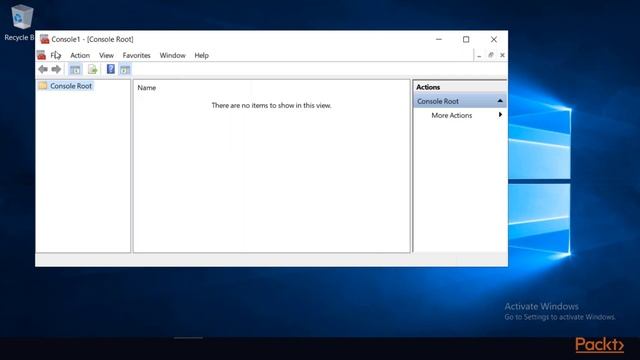Click the Export List toolbar icon

pyautogui.click(x=93, y=69)
